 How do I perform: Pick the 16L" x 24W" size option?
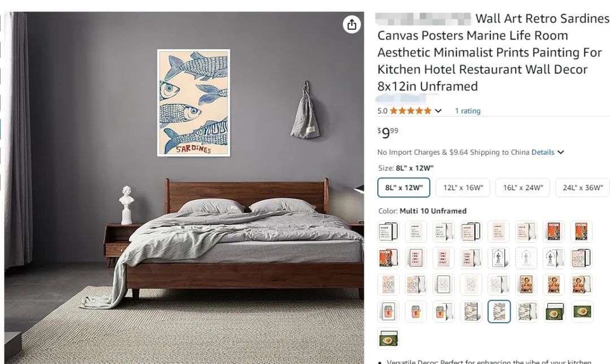(x=523, y=188)
